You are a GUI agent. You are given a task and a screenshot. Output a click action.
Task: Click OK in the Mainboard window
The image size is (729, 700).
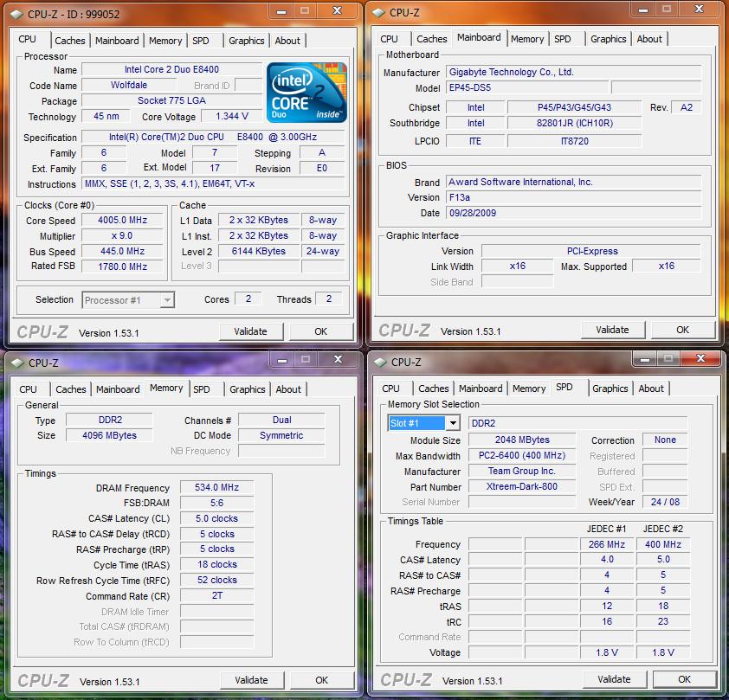point(682,330)
